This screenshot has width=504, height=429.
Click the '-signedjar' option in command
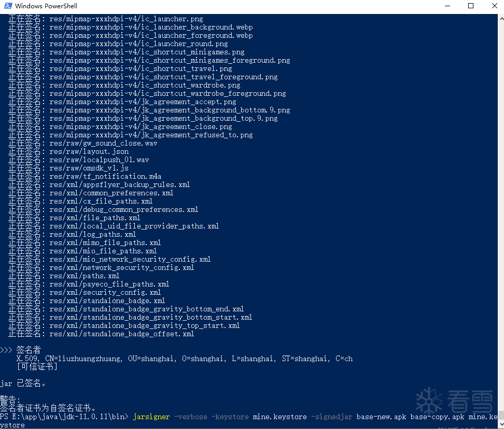point(332,417)
